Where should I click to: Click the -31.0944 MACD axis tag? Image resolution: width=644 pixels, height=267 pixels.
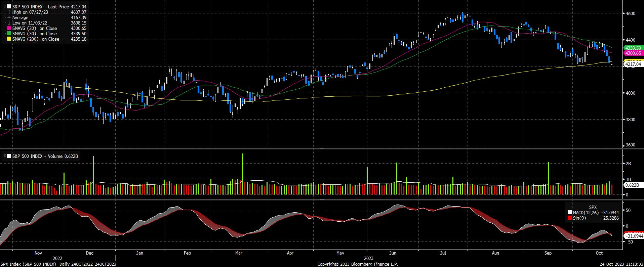pyautogui.click(x=634, y=236)
